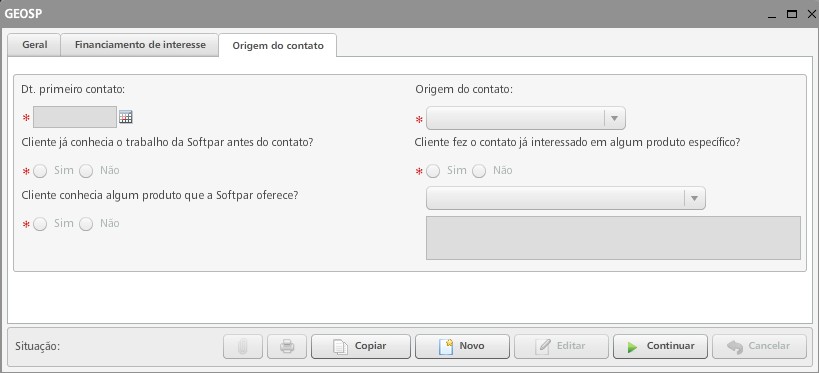Click the Cancelar button with undo arrow
819x373 pixels.
[759, 346]
